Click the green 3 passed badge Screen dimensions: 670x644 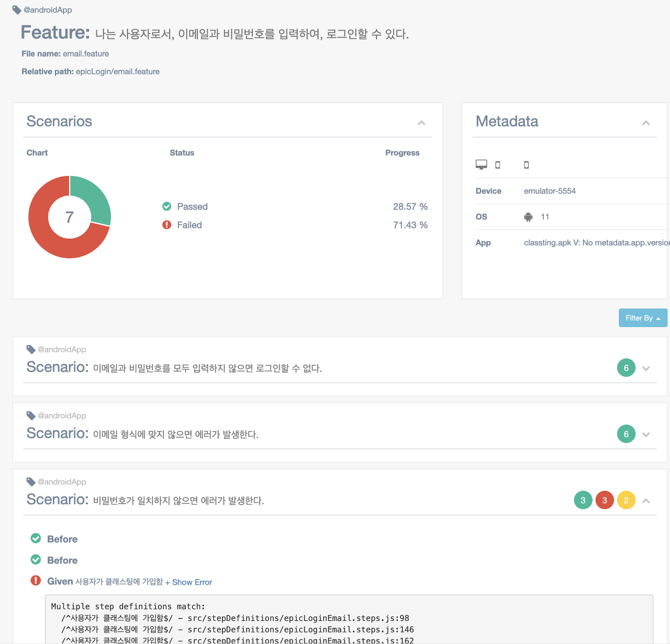coord(583,500)
